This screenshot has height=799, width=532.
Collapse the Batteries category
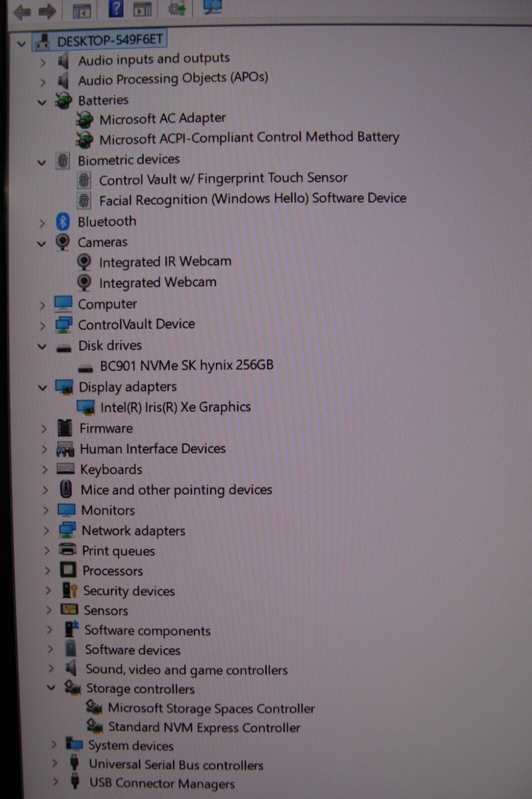point(42,102)
